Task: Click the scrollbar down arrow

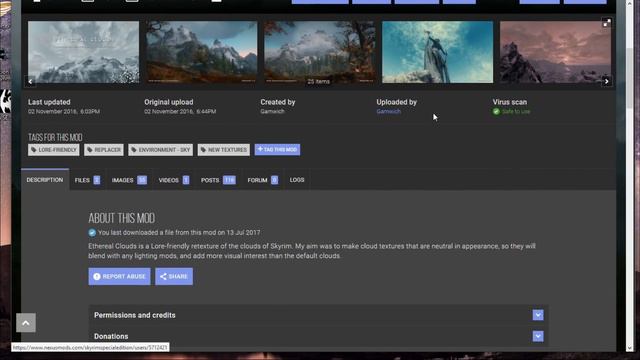Action: pyautogui.click(x=629, y=348)
